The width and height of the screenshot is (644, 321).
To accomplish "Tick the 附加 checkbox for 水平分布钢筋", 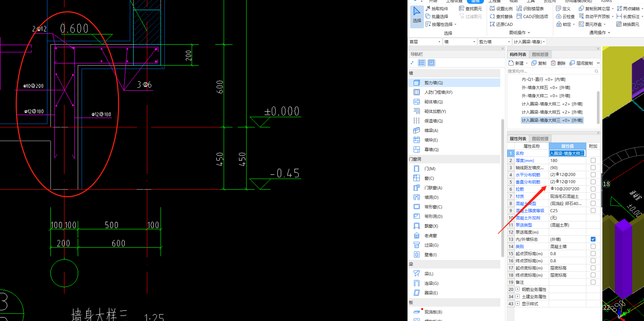I will point(593,175).
